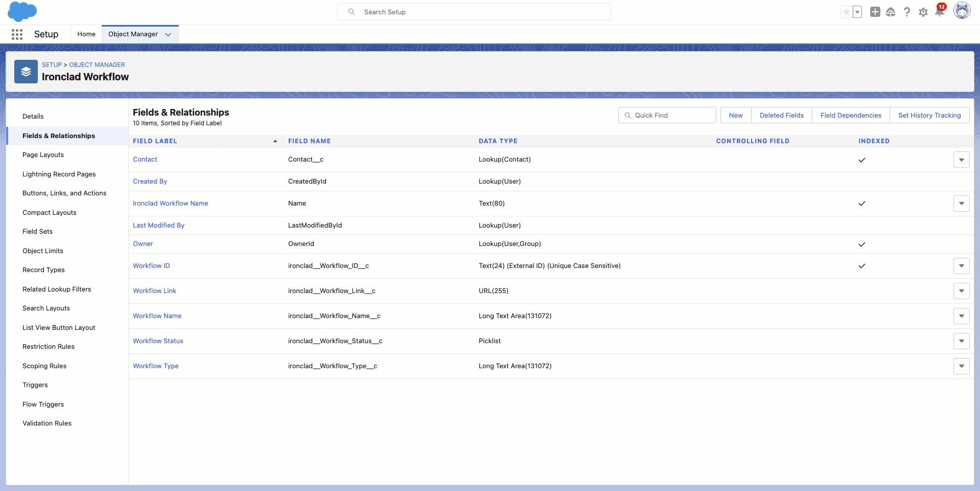Open the Triggers section
Viewport: 980px width, 491px height.
click(35, 385)
